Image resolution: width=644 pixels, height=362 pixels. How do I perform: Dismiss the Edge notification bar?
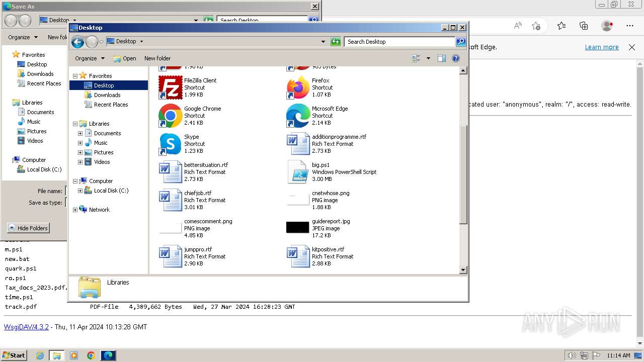pos(632,47)
